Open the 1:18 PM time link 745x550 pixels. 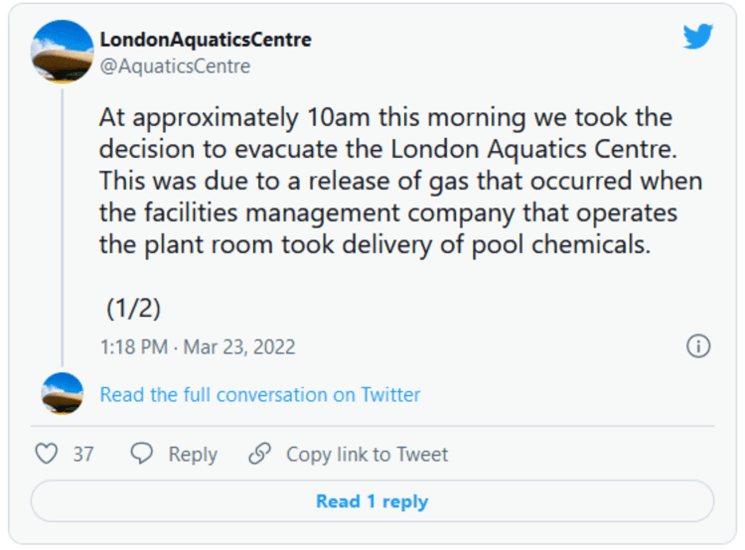(134, 347)
